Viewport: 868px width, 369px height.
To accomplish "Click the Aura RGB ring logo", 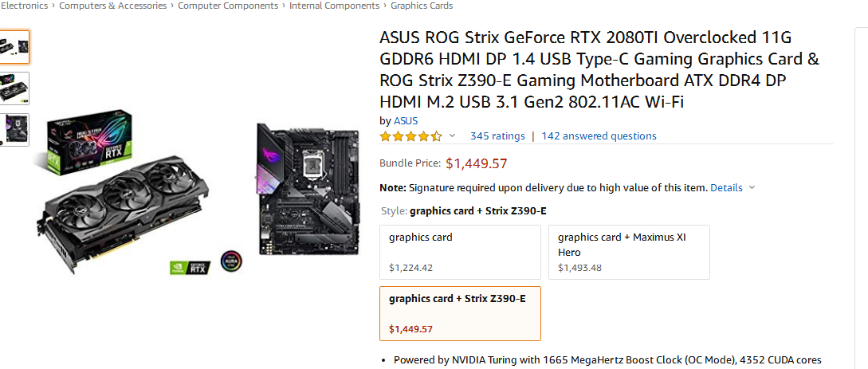I will click(230, 262).
